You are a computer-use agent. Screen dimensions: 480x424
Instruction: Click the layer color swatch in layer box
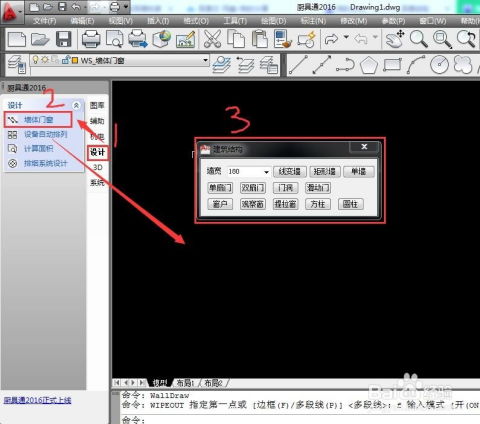tap(75, 60)
